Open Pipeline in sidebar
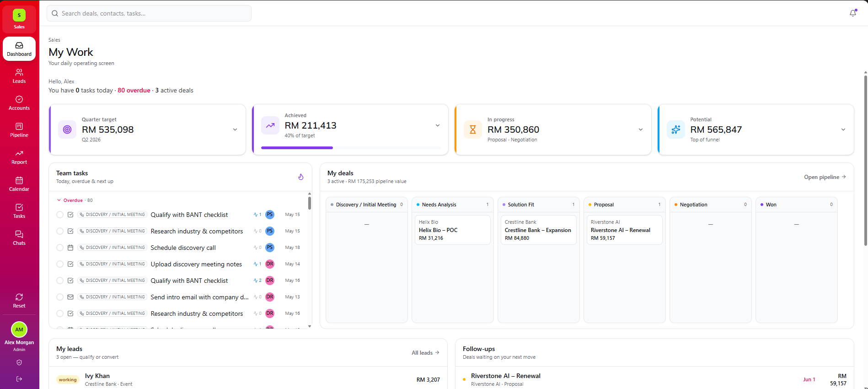 coord(19,130)
